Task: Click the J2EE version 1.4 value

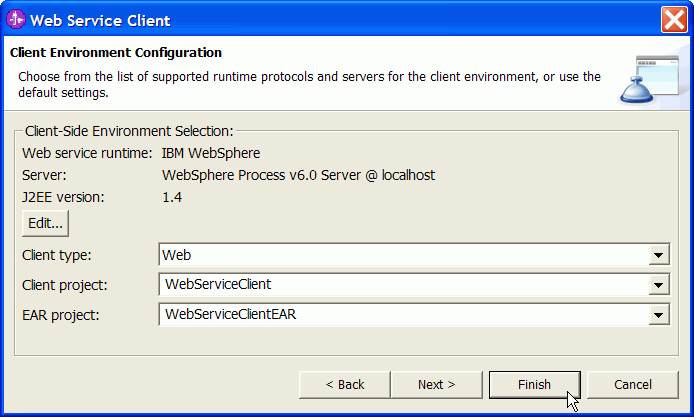Action: pyautogui.click(x=172, y=197)
